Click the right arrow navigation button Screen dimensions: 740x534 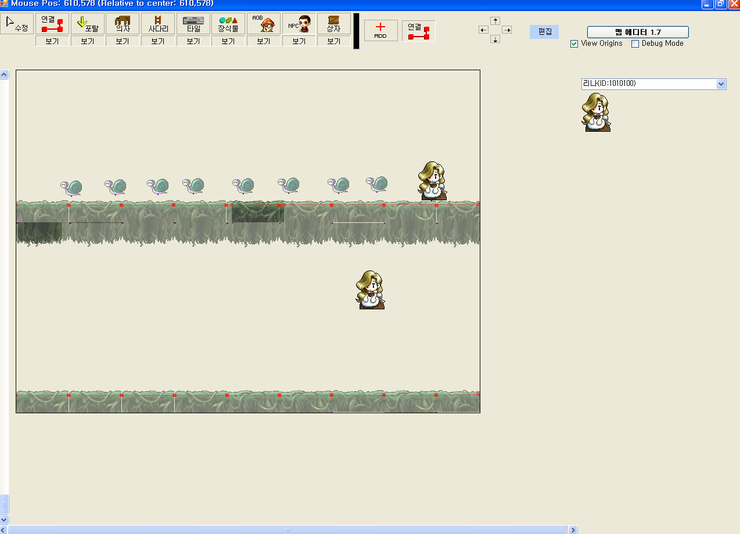pos(507,30)
